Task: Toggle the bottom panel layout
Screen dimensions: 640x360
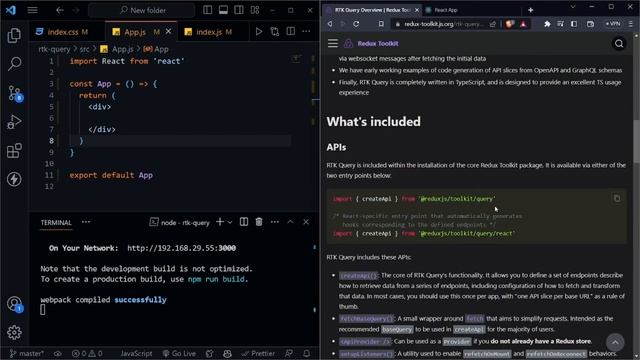Action: coord(223,10)
